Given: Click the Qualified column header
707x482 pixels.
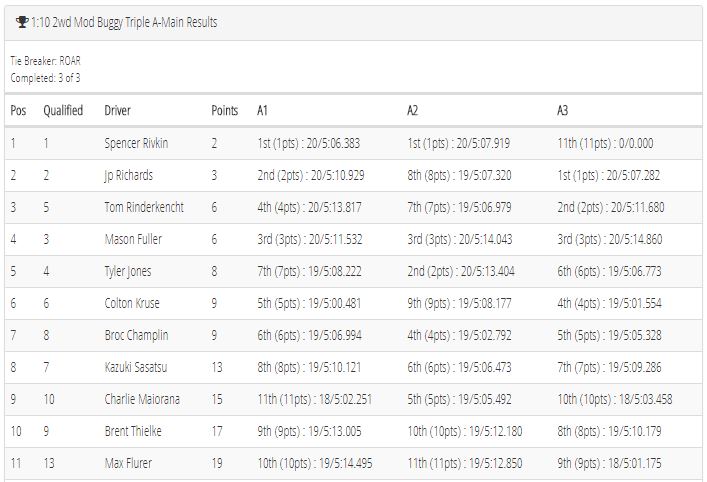Looking at the screenshot, I should pyautogui.click(x=63, y=110).
